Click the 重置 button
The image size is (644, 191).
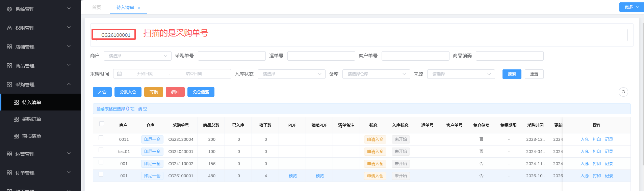[x=534, y=74]
